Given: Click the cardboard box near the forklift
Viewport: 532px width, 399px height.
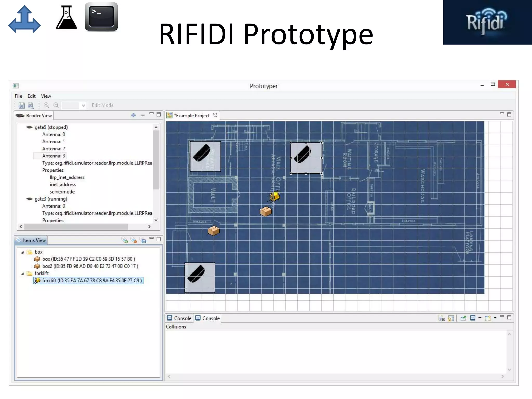Looking at the screenshot, I should tap(266, 211).
